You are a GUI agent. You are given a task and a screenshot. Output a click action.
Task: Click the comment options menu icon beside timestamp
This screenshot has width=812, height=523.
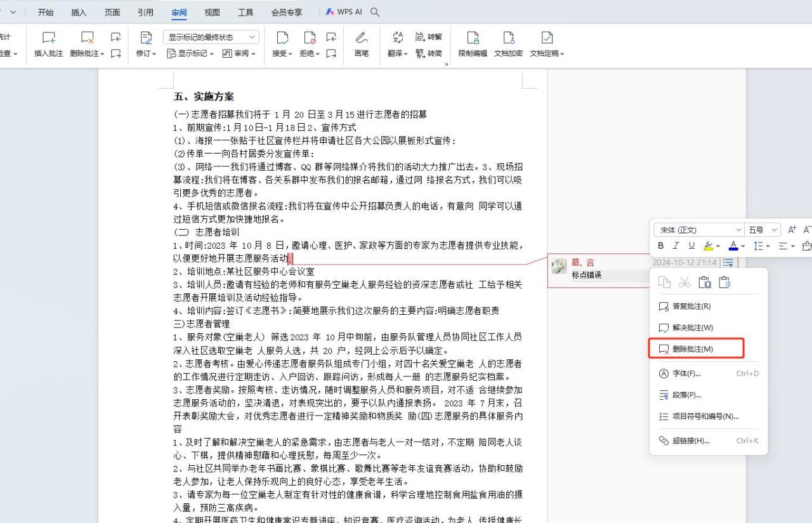coord(728,262)
